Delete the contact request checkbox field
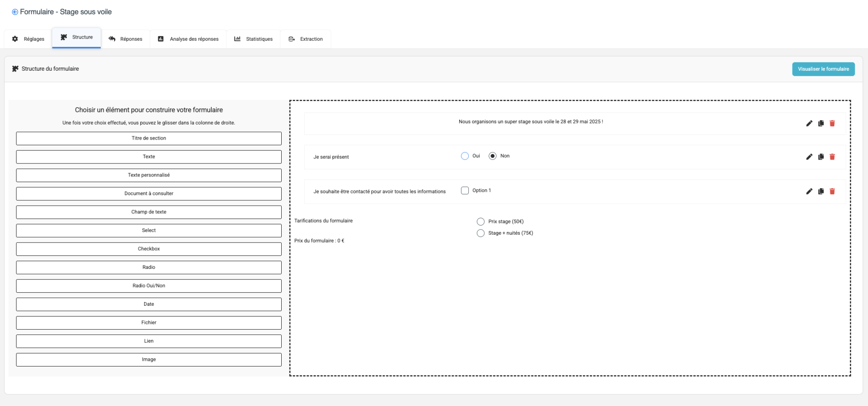868x406 pixels. tap(832, 191)
